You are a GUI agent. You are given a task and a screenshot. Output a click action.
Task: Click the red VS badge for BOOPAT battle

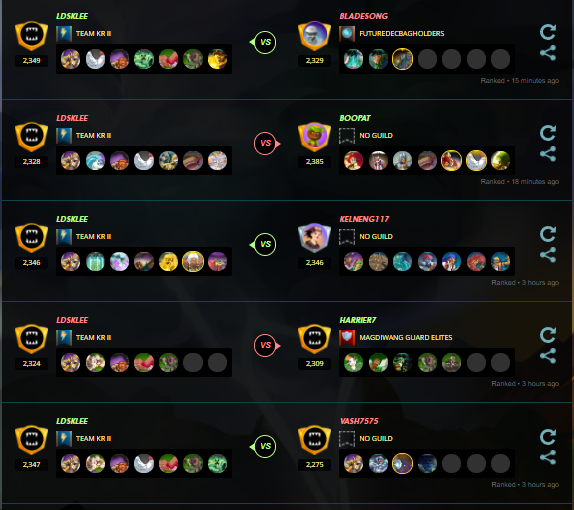coord(266,143)
